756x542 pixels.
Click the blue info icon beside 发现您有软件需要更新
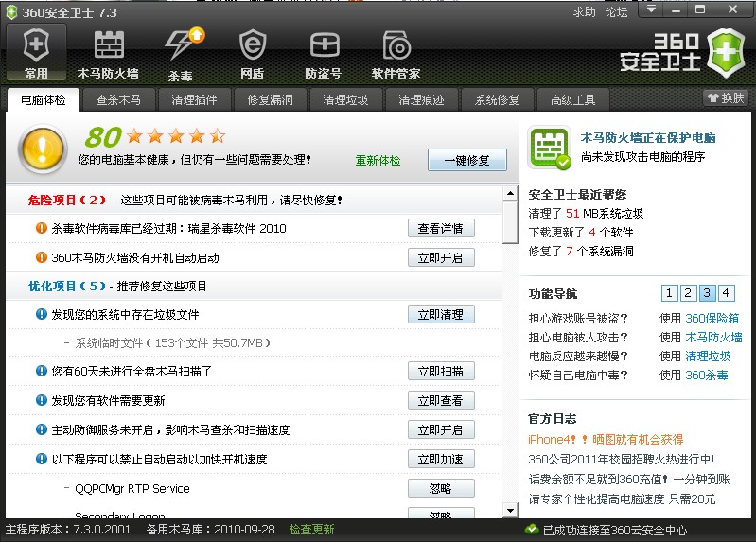[42, 400]
